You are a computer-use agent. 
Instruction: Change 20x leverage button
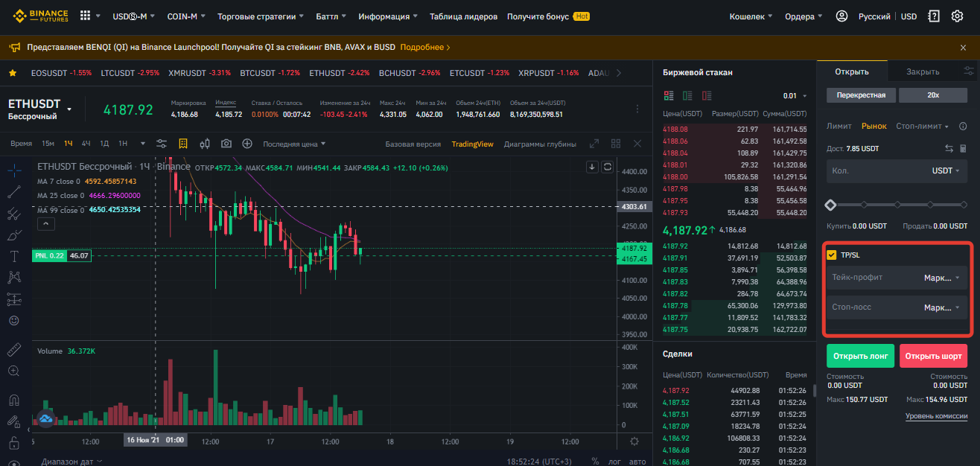pyautogui.click(x=933, y=95)
